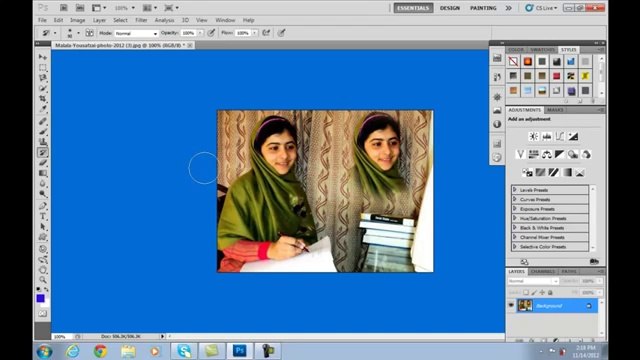Select the Eraser tool
This screenshot has width=640, height=360.
point(43,163)
